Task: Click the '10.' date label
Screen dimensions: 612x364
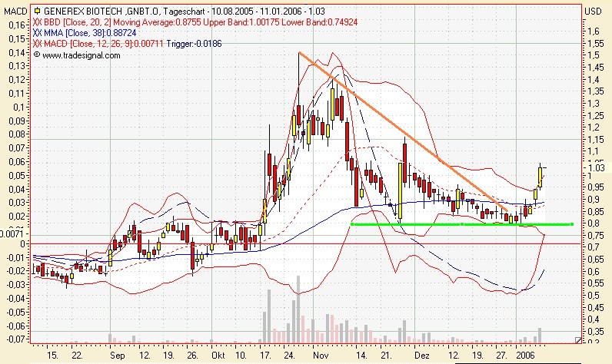Action: (241, 356)
